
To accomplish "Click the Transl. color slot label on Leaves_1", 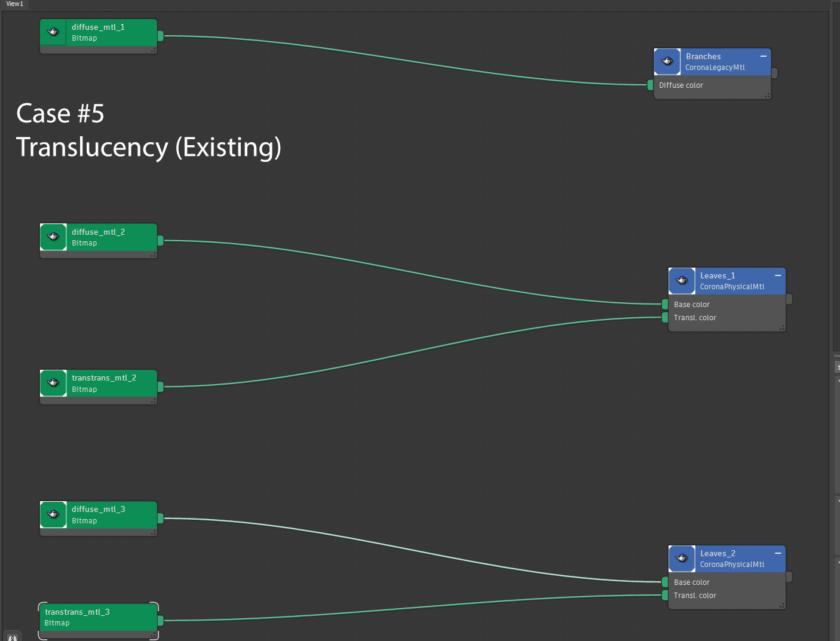I will pyautogui.click(x=695, y=318).
